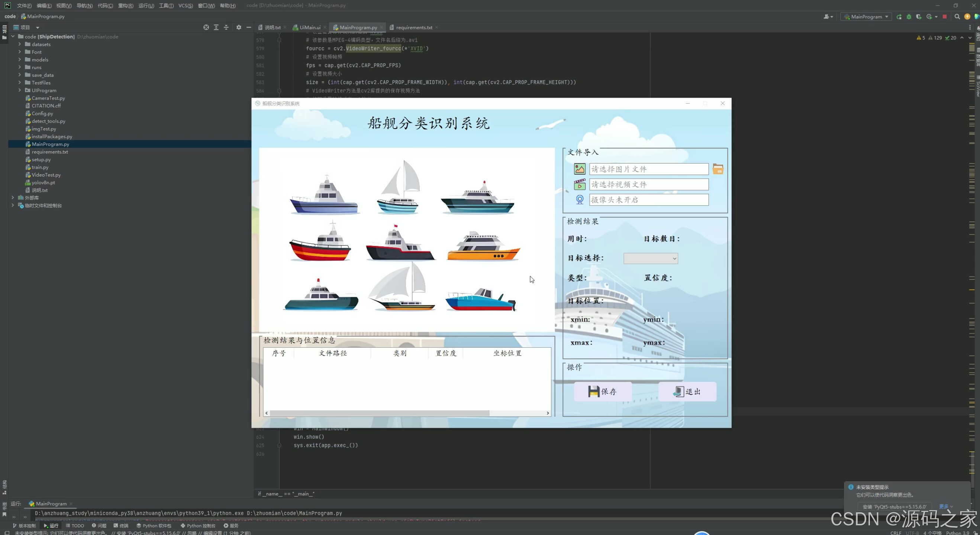Switch to the UiMain.ui editor tab
Screen dimensions: 980x535
point(310,27)
